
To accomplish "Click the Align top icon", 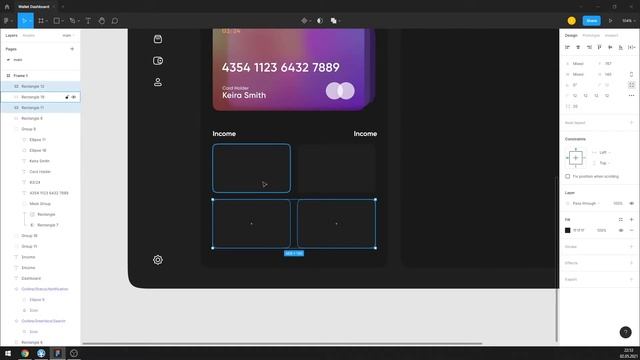I will (x=599, y=47).
